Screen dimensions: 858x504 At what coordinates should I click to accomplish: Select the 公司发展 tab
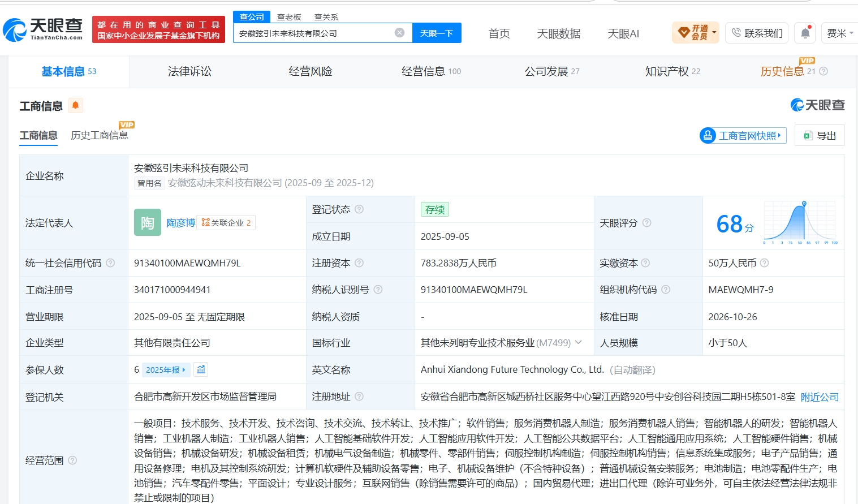[x=552, y=71]
